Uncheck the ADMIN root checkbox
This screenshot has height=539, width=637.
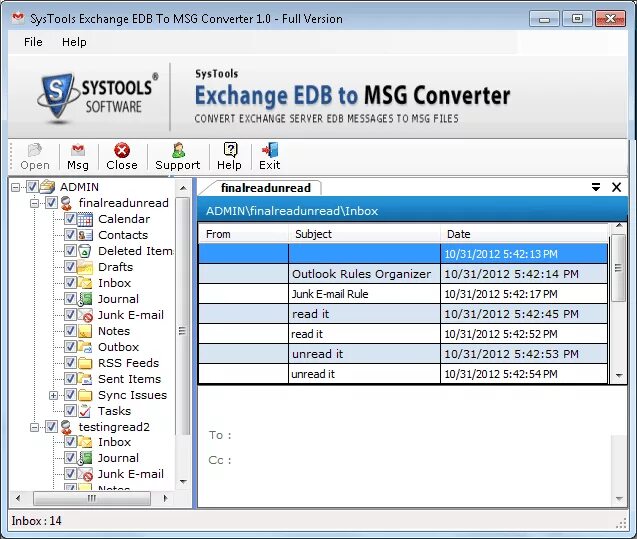pos(32,187)
